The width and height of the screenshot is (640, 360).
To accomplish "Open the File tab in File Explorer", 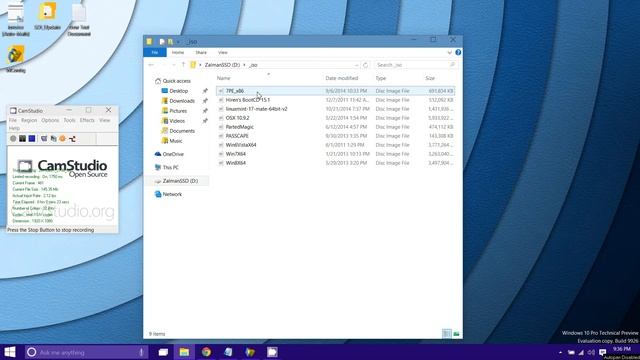I will coord(155,53).
